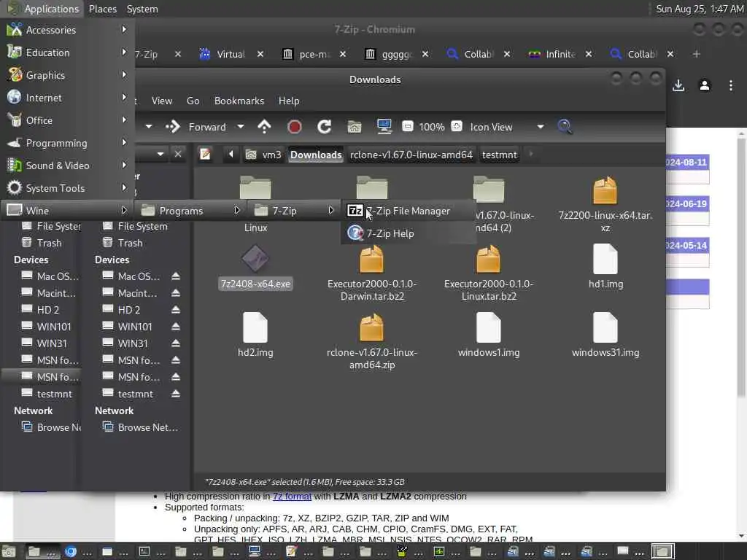The width and height of the screenshot is (747, 560).
Task: Close the sidebar with the X button
Action: point(178,154)
